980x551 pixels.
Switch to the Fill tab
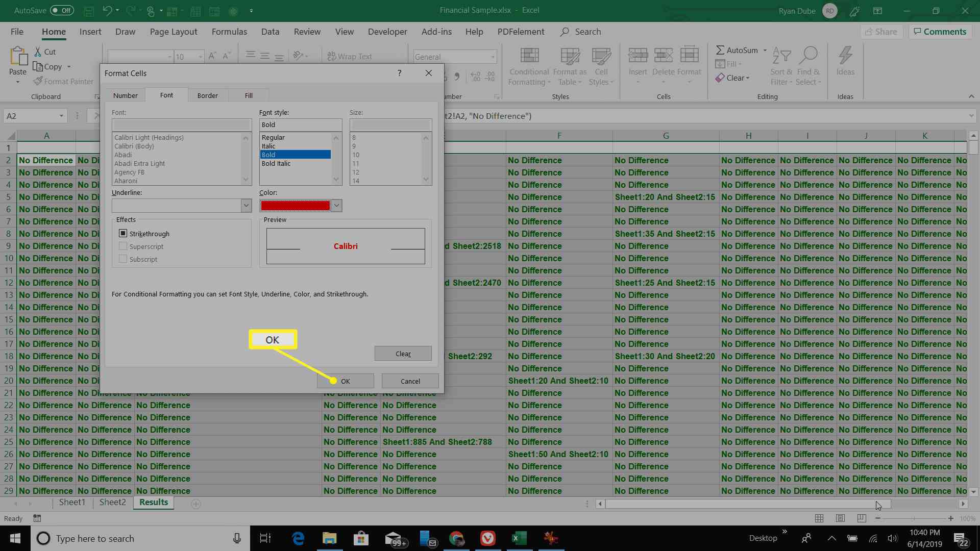248,95
